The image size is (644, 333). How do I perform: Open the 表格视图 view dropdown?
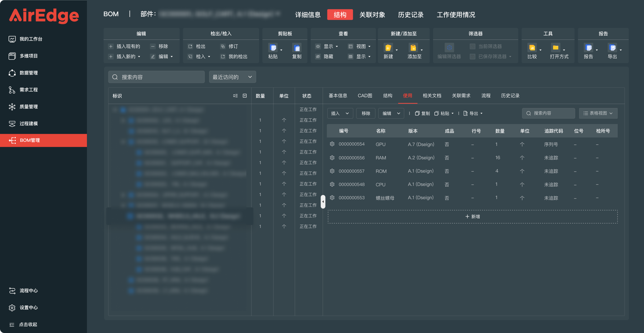pos(598,113)
